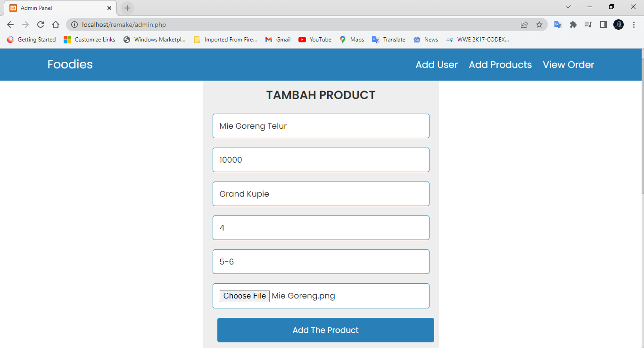The image size is (644, 348).
Task: Go back with the browser back arrow
Action: (10, 25)
